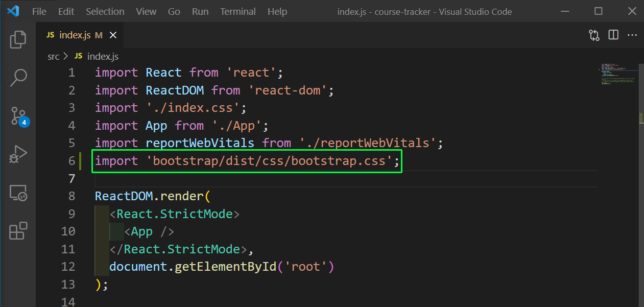Click line number 6 in the gutter
The height and width of the screenshot is (307, 644).
[x=71, y=161]
